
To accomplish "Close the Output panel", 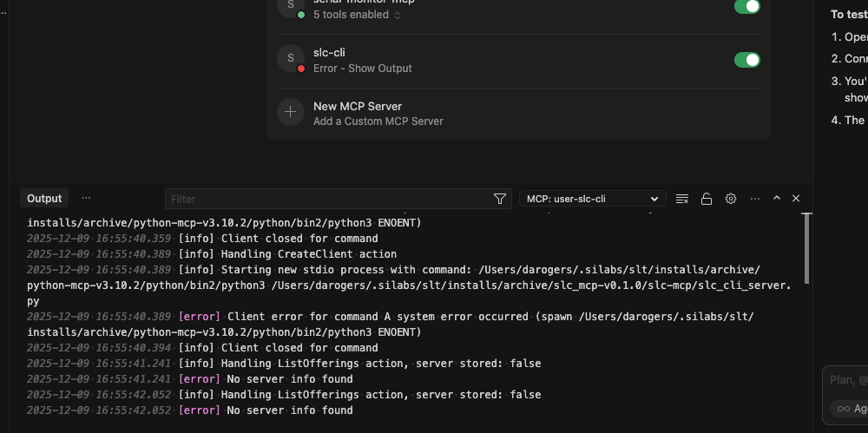I will [x=796, y=198].
